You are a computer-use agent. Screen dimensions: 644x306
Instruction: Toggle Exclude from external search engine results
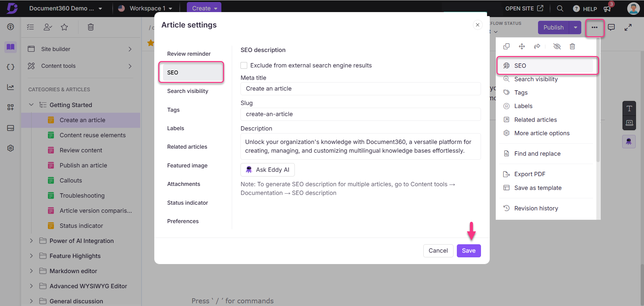[x=244, y=65]
